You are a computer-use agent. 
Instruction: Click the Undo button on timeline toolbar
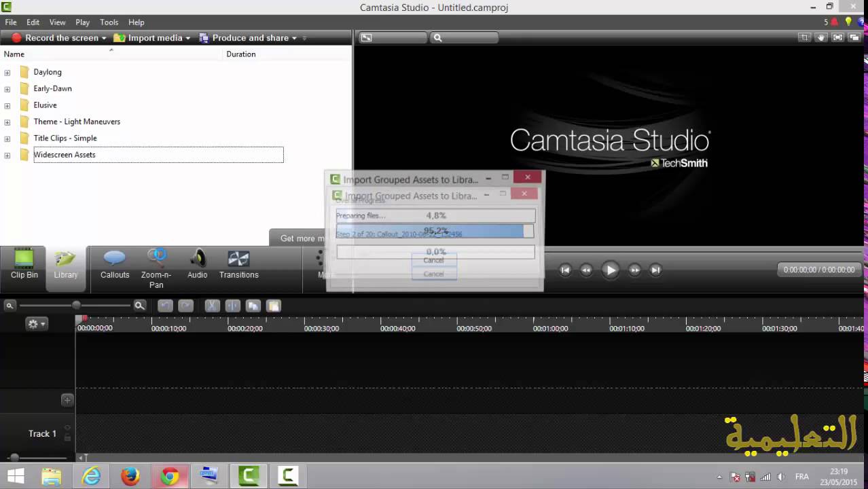165,306
